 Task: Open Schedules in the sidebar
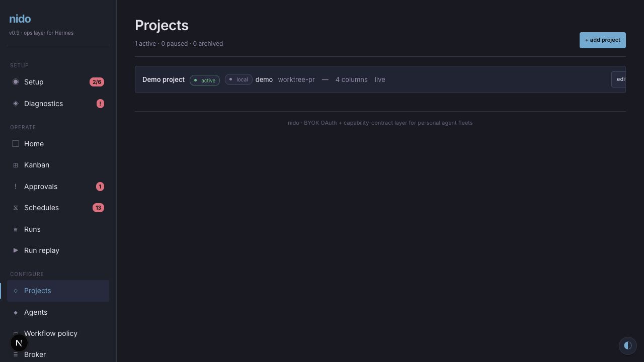coord(58,208)
